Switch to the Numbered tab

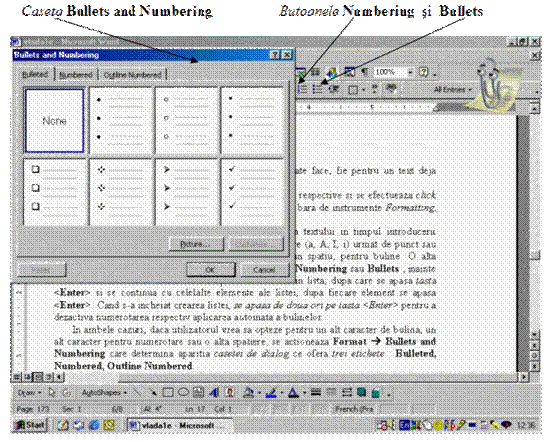[x=76, y=75]
